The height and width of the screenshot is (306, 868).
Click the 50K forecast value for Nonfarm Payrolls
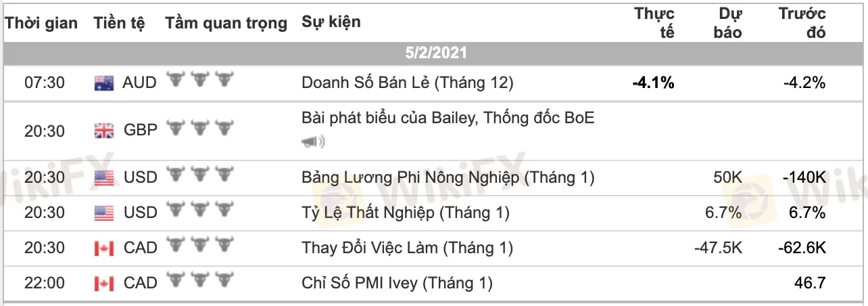(x=727, y=178)
